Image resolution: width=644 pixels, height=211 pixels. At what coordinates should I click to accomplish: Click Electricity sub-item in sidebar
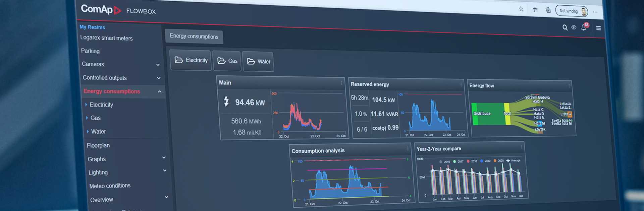click(101, 105)
